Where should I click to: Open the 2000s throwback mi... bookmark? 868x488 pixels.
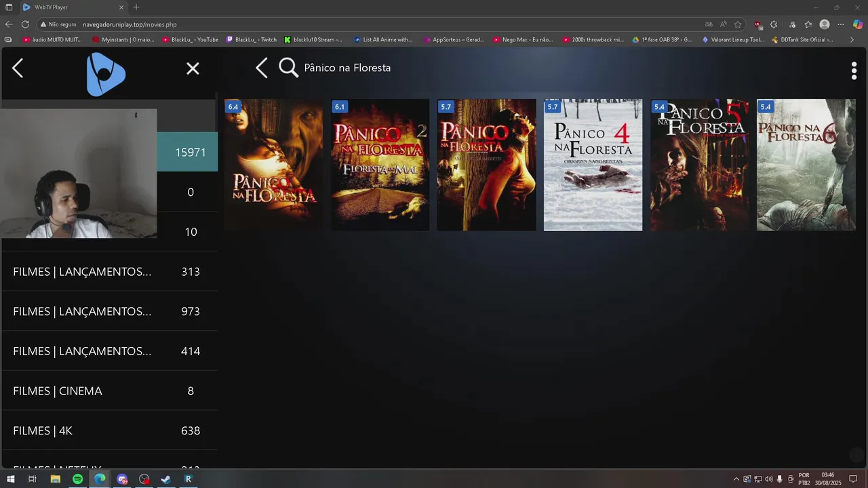click(x=593, y=40)
